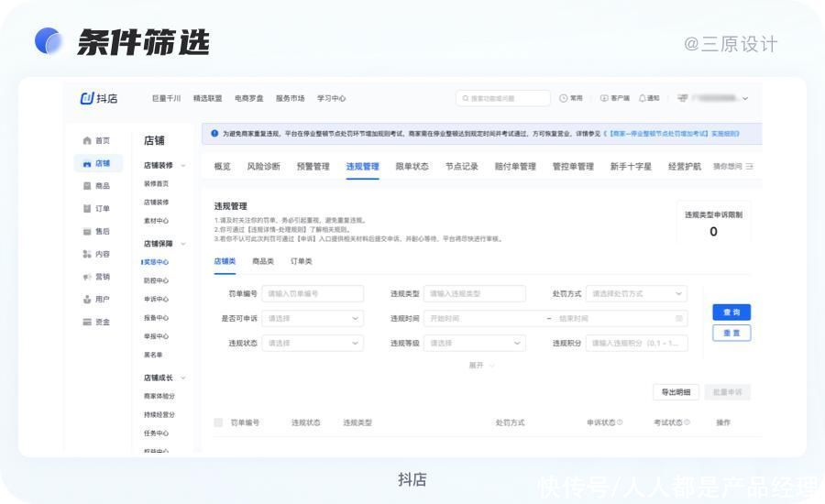Focus the header search box

click(503, 98)
